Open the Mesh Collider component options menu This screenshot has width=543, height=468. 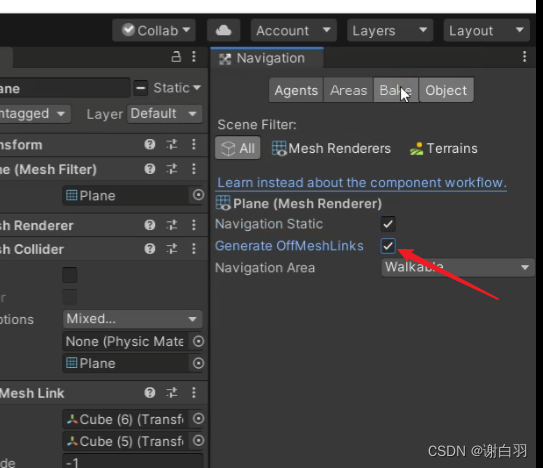[x=194, y=249]
